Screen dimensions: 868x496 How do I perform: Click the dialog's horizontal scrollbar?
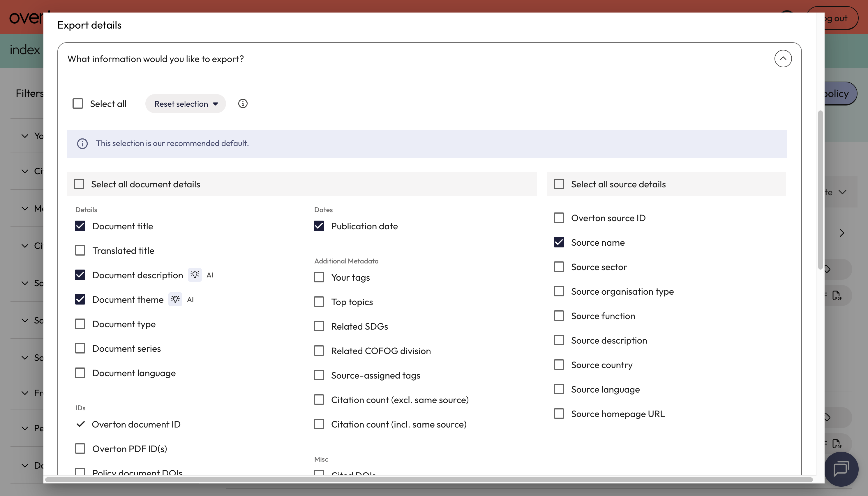[429, 480]
